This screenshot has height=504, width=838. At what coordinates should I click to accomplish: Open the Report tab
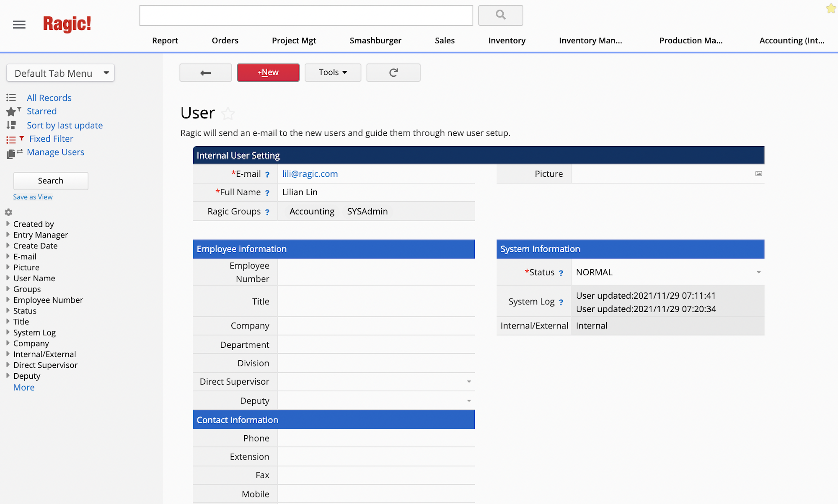click(165, 41)
